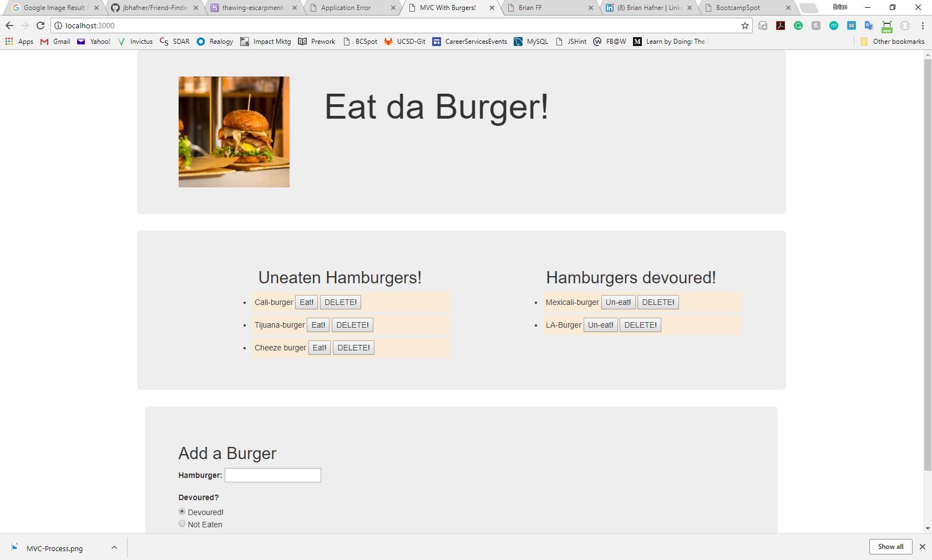Open the Learn by Doing bookmark
The height and width of the screenshot is (560, 932).
[x=671, y=42]
